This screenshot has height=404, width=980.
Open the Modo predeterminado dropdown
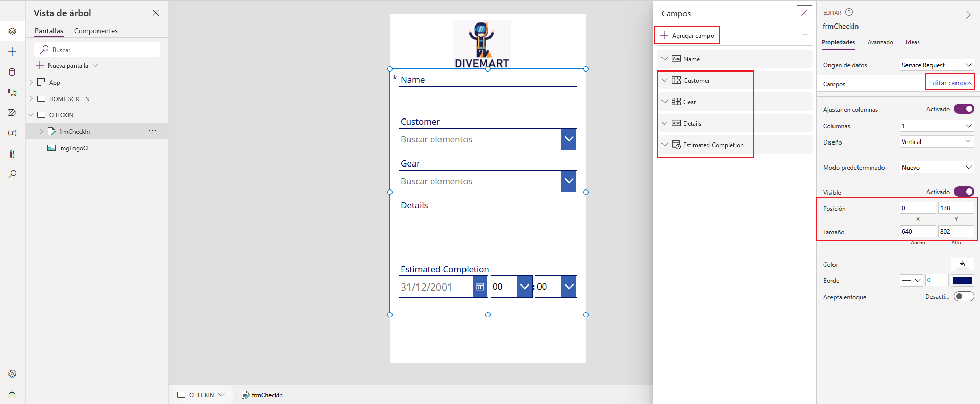click(937, 167)
